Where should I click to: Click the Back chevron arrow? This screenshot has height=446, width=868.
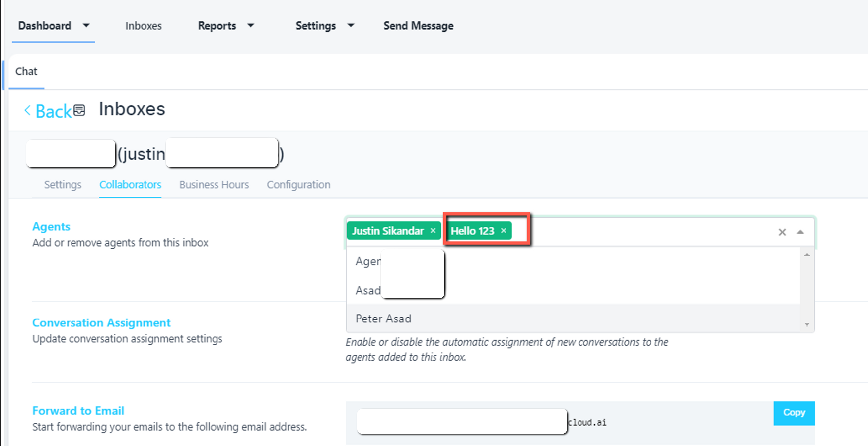tap(28, 111)
